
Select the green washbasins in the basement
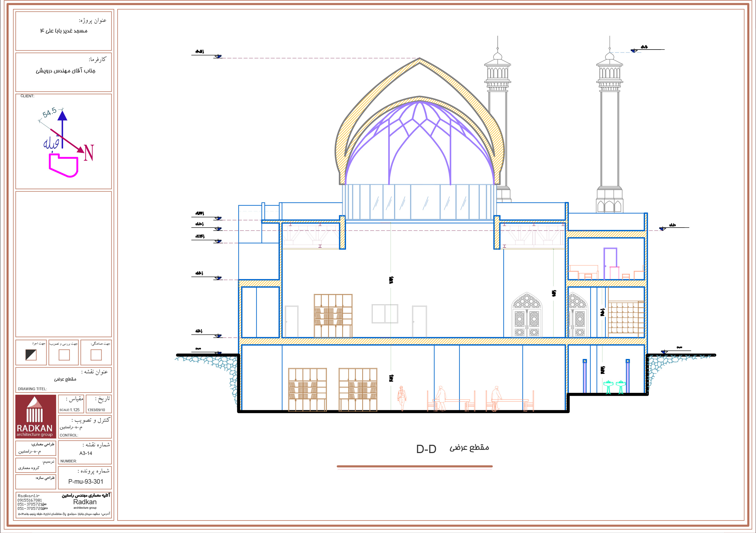click(614, 387)
